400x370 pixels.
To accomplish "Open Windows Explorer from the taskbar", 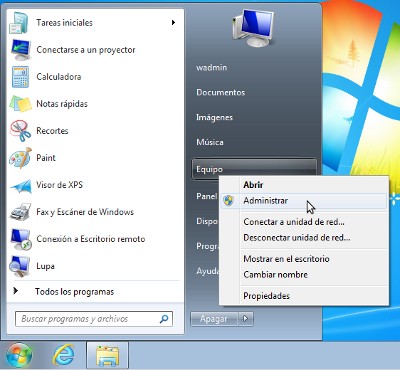I will pyautogui.click(x=107, y=356).
